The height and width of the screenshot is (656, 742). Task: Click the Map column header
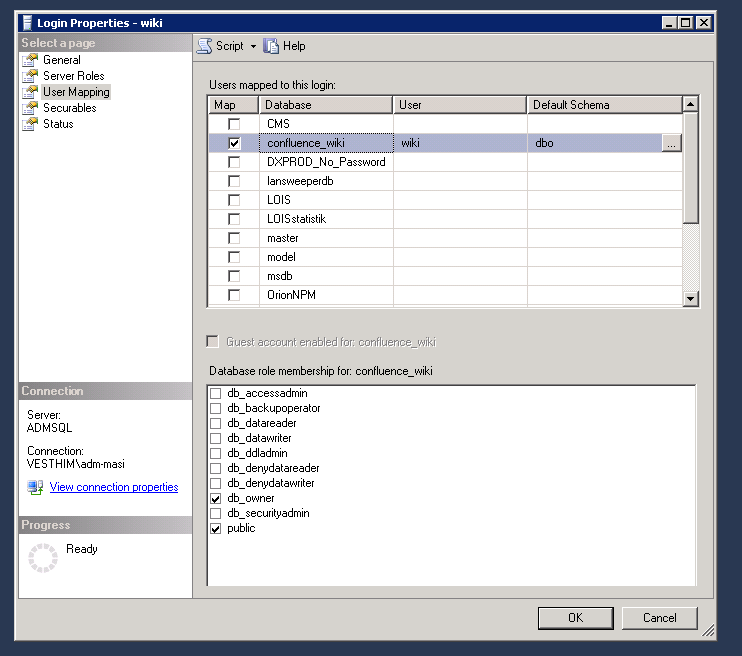[x=233, y=105]
